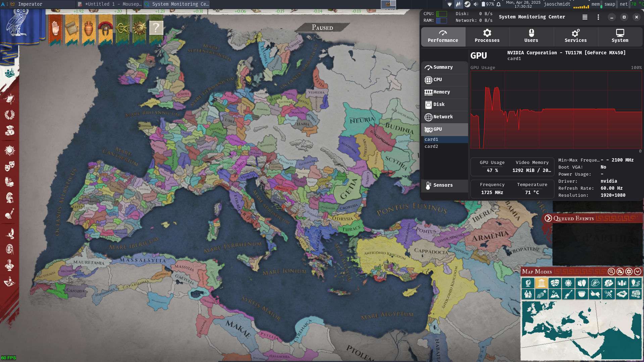Open the notification bell in tray
This screenshot has height=362, width=644.
[499, 4]
